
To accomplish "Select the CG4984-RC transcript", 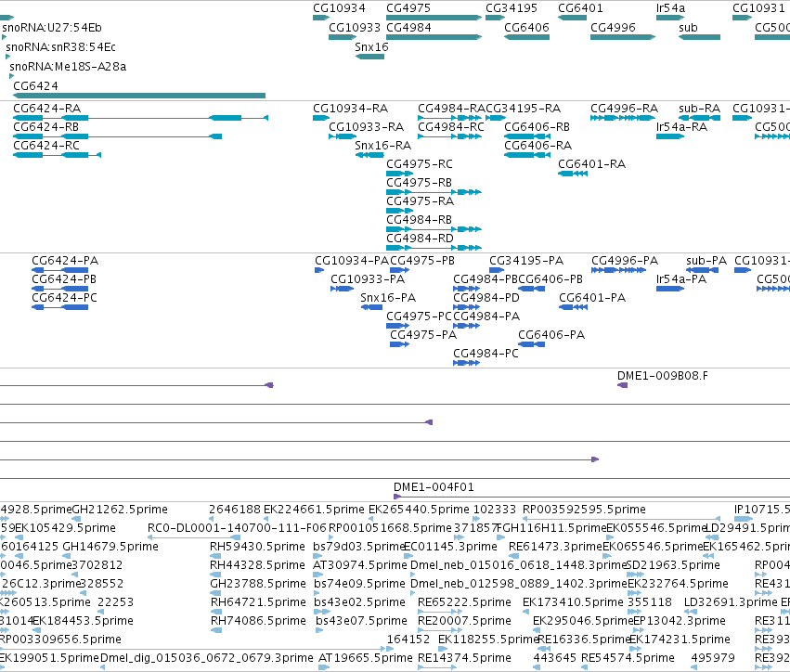I will tap(450, 136).
